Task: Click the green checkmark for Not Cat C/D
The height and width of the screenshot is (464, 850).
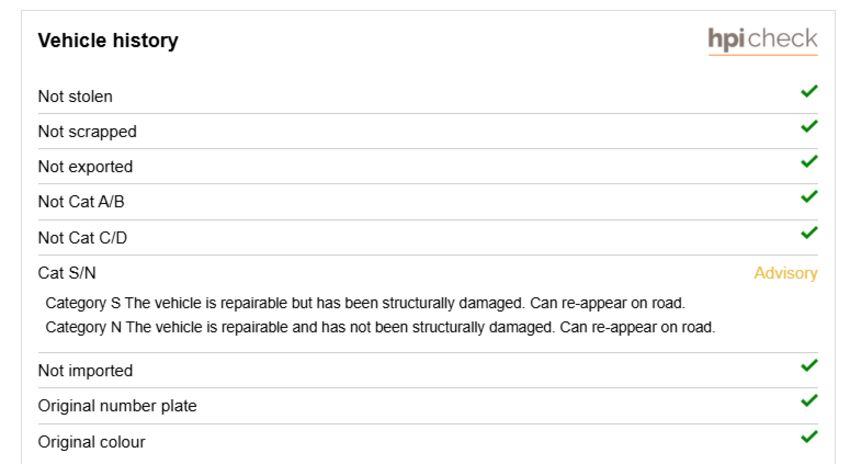Action: (809, 233)
